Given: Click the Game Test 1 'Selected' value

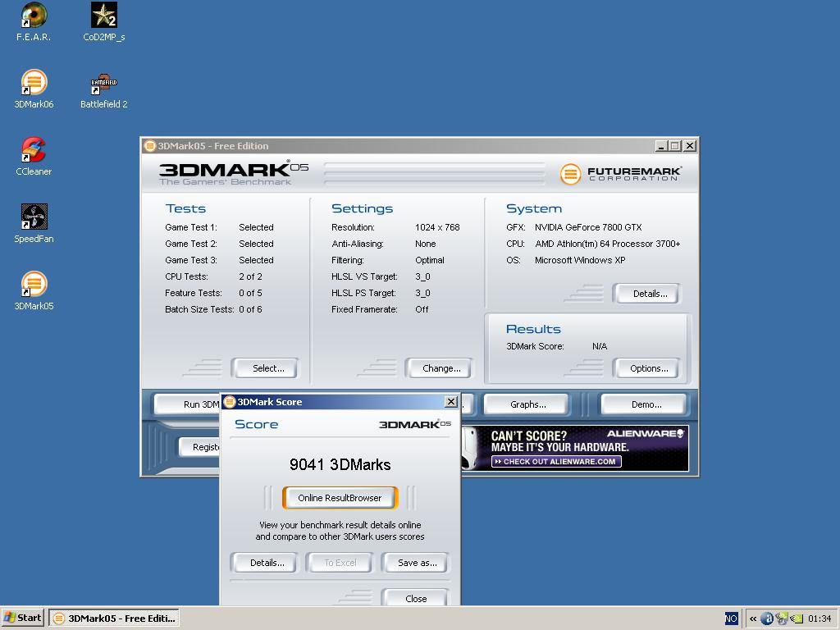Looking at the screenshot, I should [256, 227].
